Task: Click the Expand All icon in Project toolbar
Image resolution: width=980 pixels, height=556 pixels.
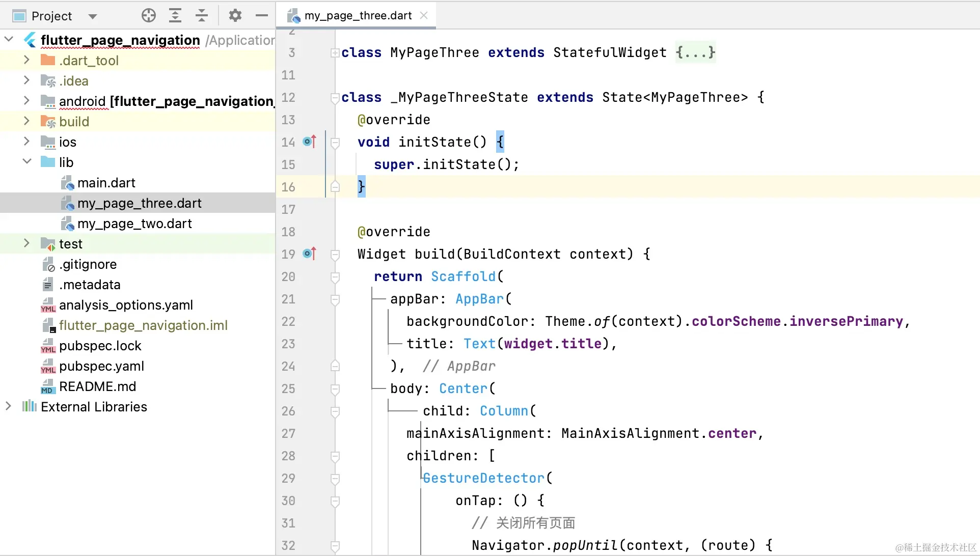Action: point(175,16)
